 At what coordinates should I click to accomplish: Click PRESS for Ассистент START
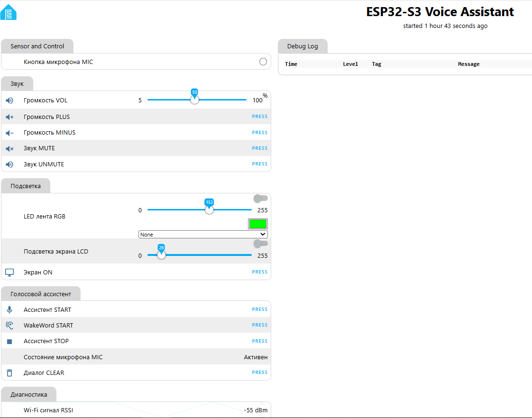259,309
